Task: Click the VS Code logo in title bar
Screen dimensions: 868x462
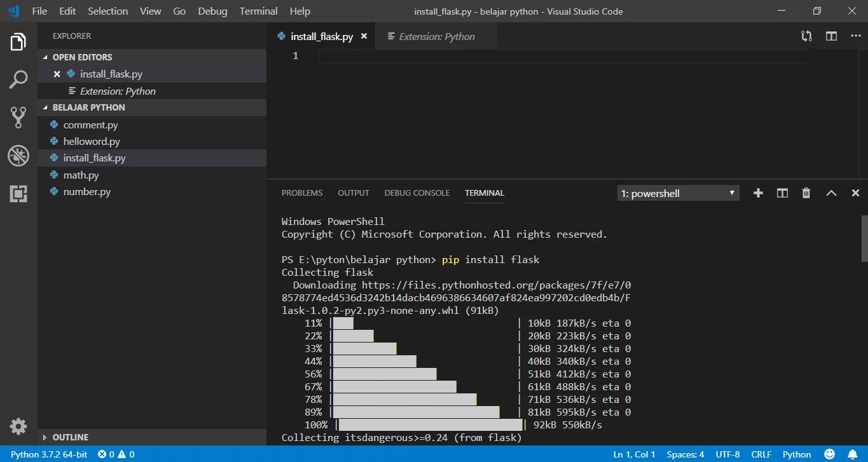Action: 13,11
